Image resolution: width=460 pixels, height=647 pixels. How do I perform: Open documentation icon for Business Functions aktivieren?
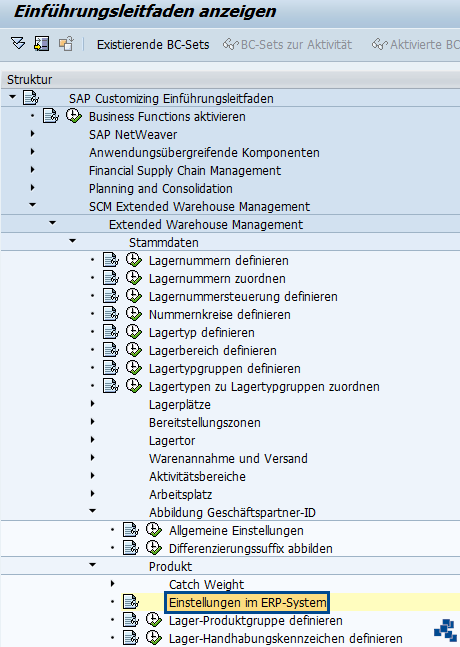(x=51, y=116)
